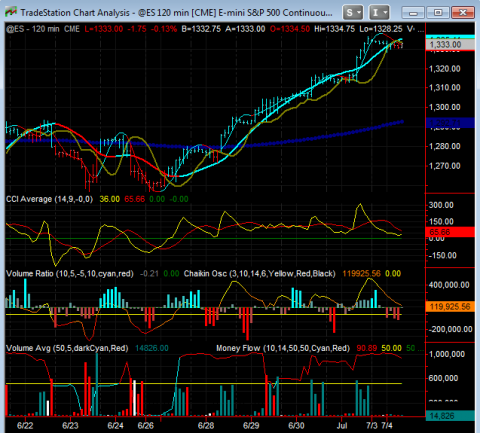The height and width of the screenshot is (433, 480).
Task: Click the S symbol link button
Action: [x=349, y=13]
